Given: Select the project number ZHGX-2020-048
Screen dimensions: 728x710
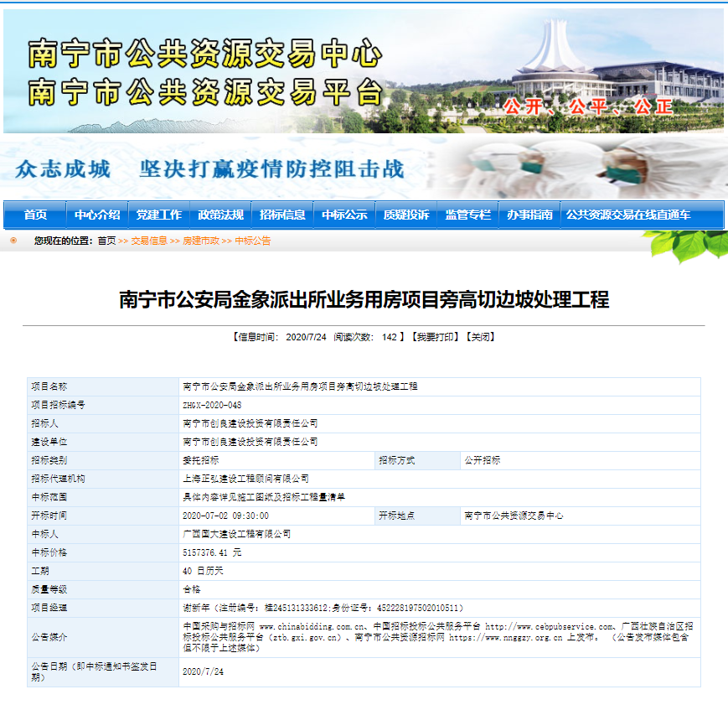Looking at the screenshot, I should pyautogui.click(x=212, y=405).
